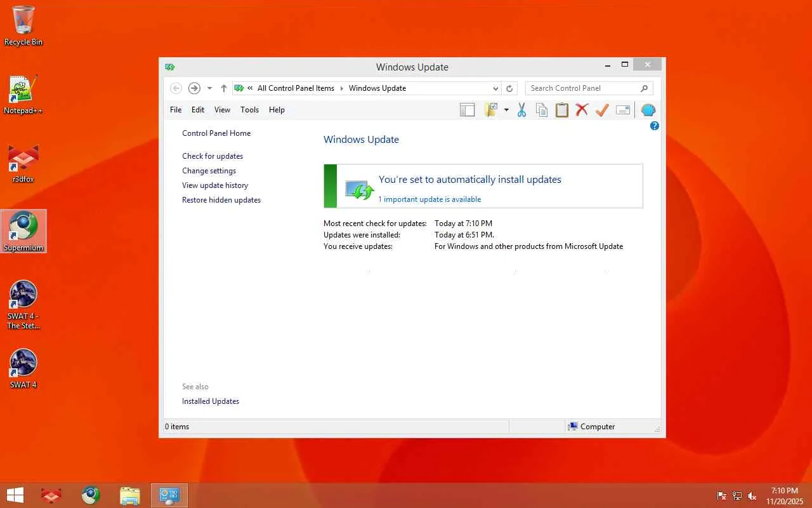Click the Windows Update title bar icon
812x508 pixels.
coord(169,67)
